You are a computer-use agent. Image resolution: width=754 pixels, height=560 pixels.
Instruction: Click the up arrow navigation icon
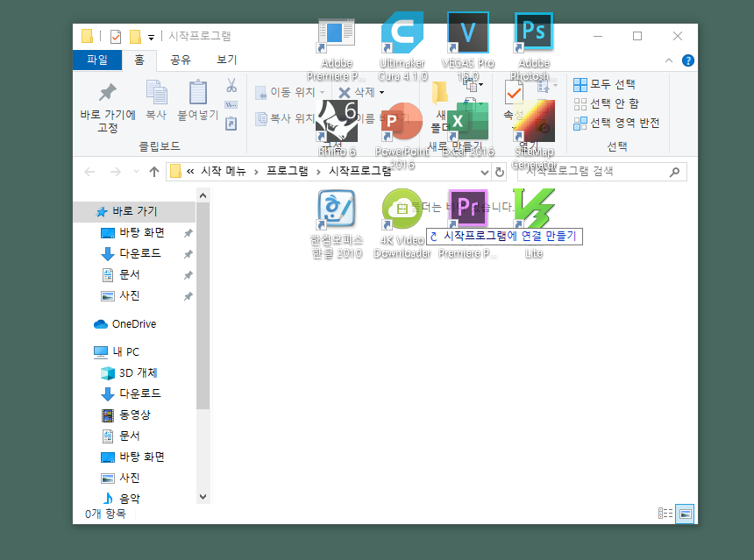154,172
